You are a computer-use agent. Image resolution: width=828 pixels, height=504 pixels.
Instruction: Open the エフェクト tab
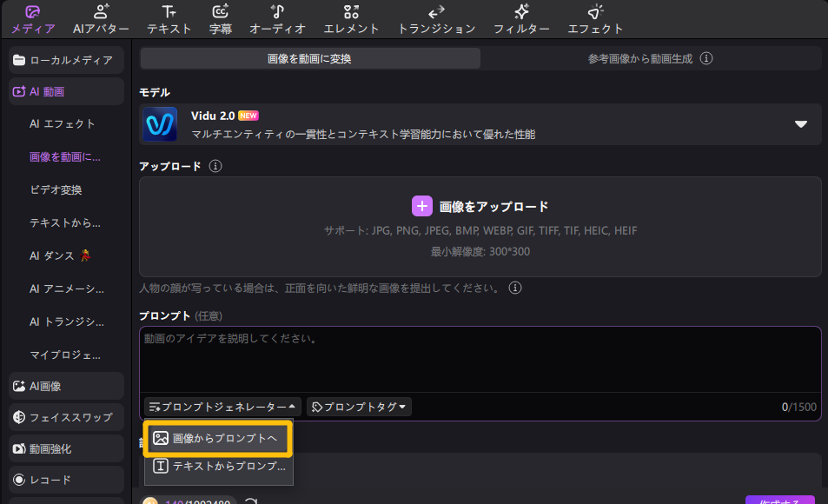coord(595,19)
